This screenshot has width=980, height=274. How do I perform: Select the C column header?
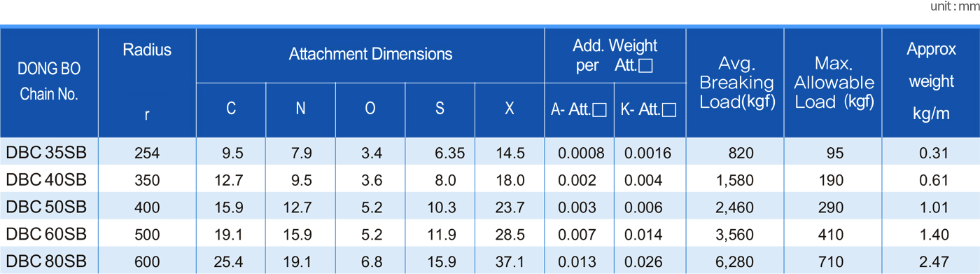click(231, 109)
